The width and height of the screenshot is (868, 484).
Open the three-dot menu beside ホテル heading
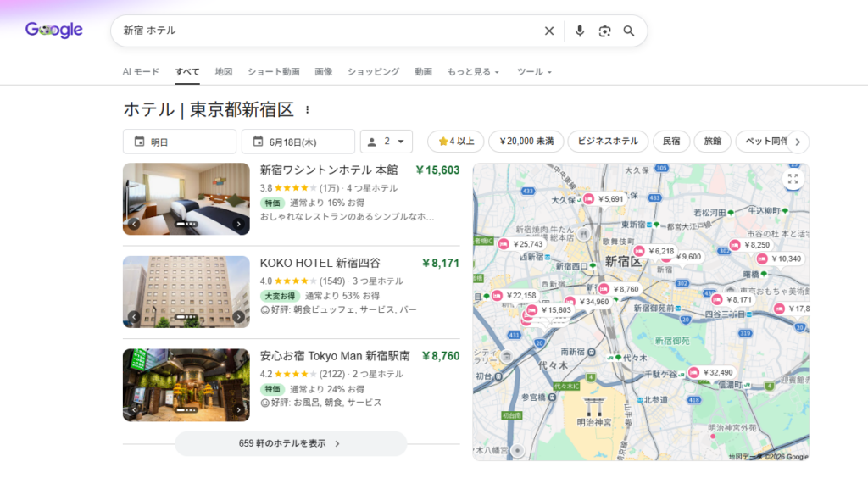coord(307,109)
